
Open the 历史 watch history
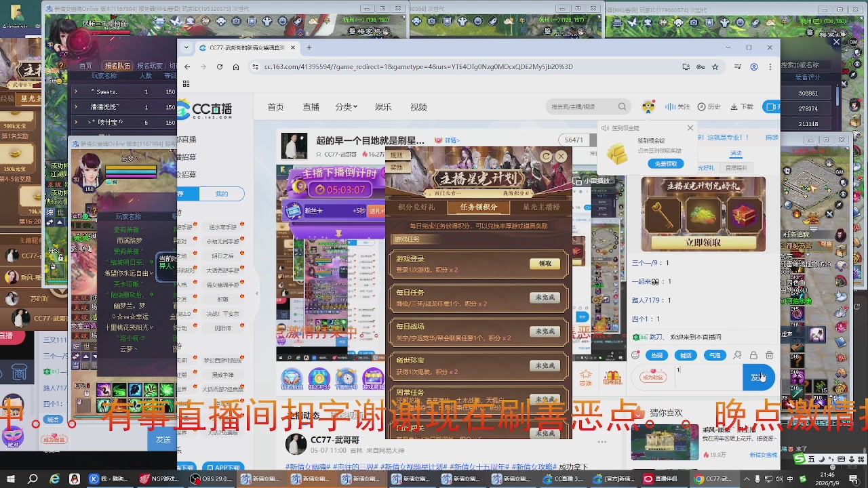[x=708, y=106]
